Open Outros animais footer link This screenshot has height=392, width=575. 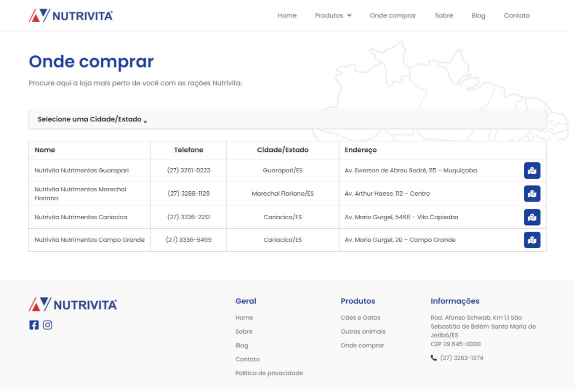363,332
